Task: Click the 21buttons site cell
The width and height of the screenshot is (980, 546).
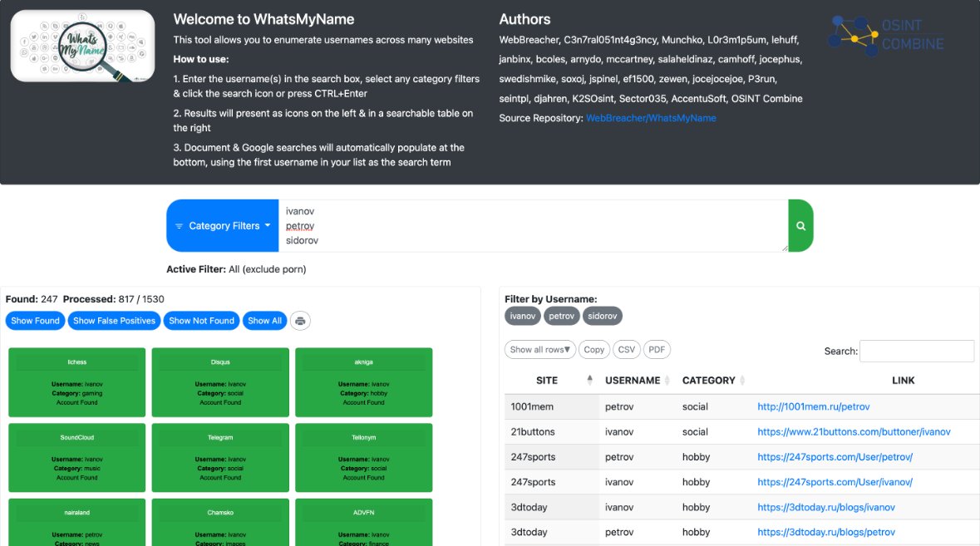Action: click(x=551, y=431)
